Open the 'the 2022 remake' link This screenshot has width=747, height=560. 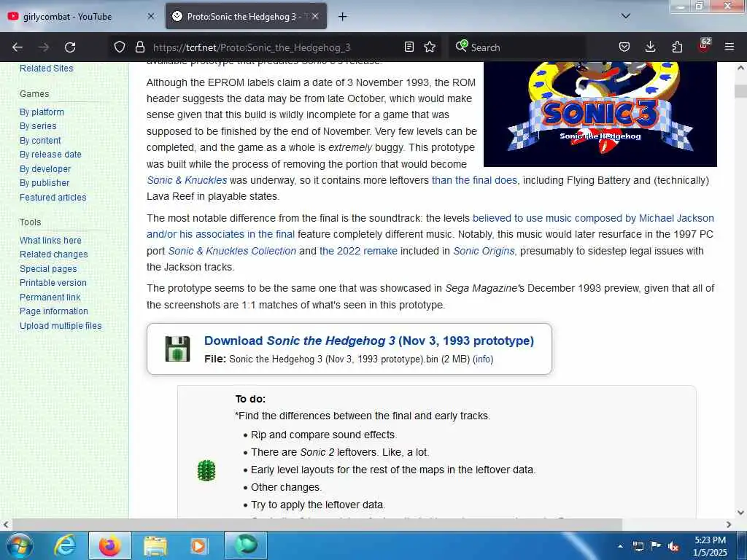click(358, 251)
